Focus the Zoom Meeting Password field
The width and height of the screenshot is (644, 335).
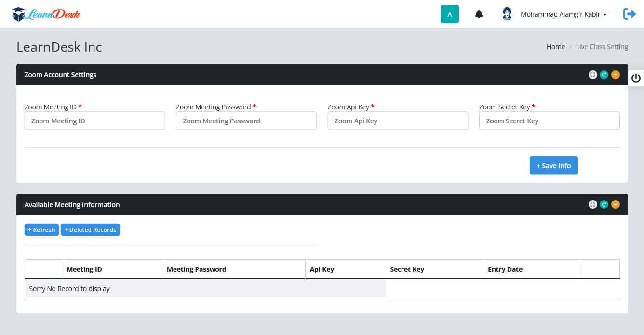click(x=246, y=121)
